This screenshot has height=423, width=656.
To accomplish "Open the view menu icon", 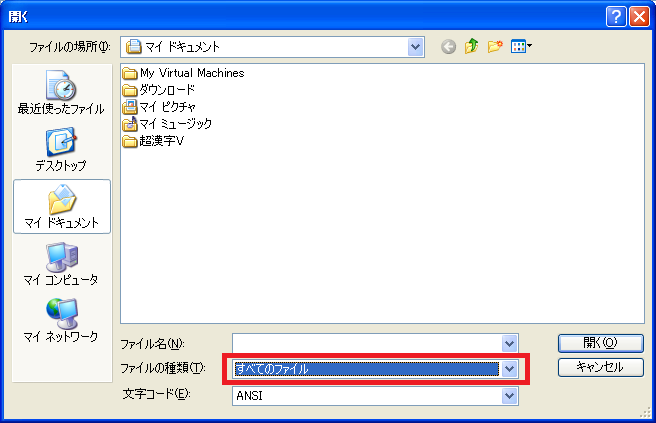I will pos(521,47).
